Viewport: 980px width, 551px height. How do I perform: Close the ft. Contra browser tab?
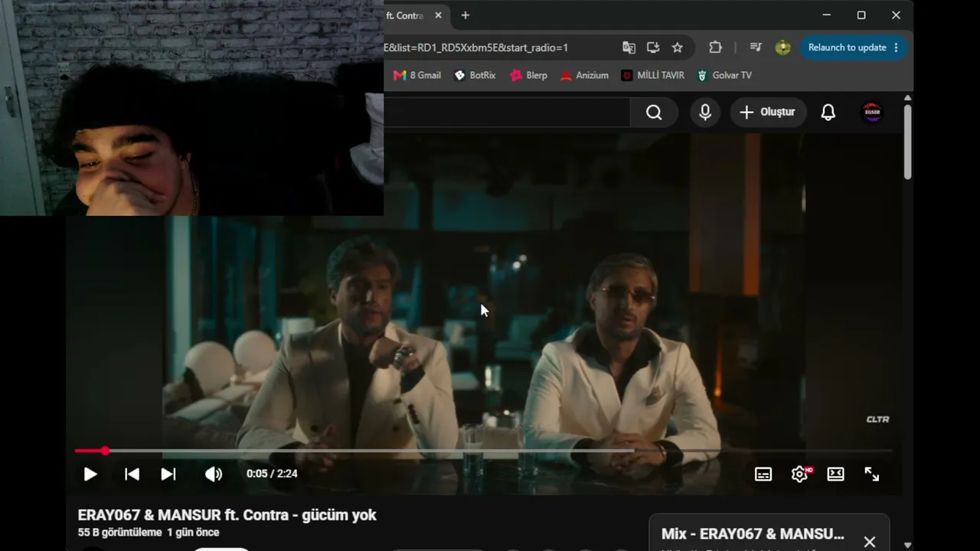click(x=438, y=15)
